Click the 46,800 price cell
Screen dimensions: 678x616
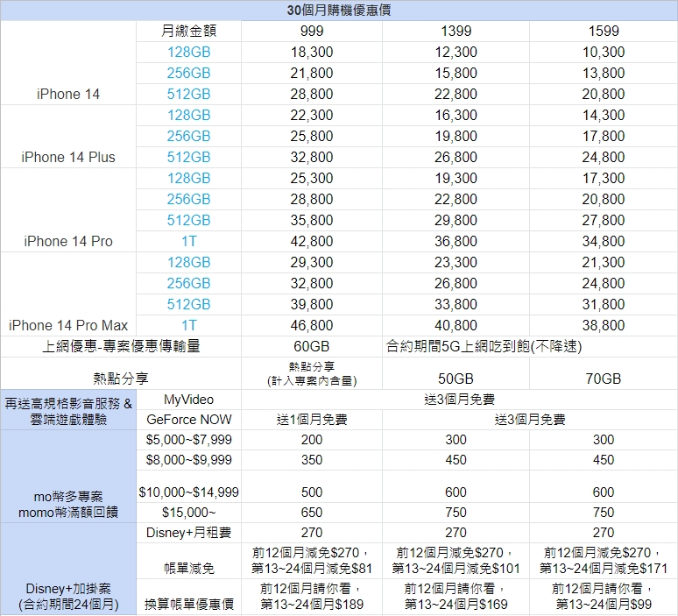311,326
